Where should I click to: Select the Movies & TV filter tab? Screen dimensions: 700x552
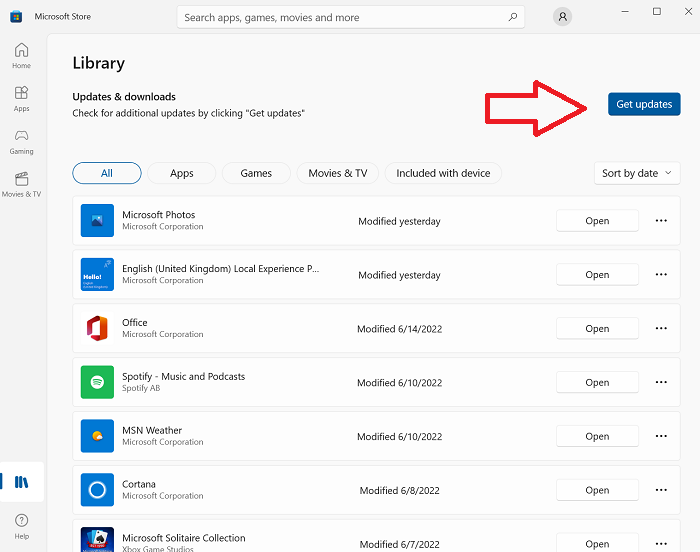pyautogui.click(x=338, y=173)
